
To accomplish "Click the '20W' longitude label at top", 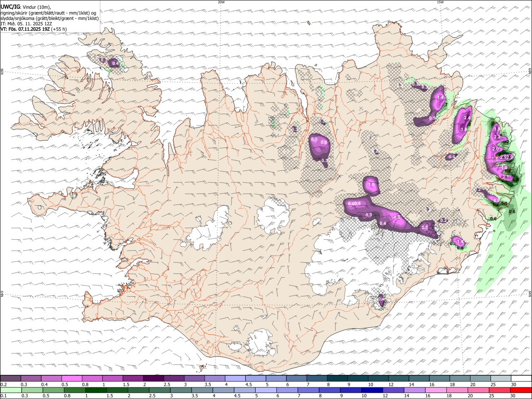I will pyautogui.click(x=222, y=2).
